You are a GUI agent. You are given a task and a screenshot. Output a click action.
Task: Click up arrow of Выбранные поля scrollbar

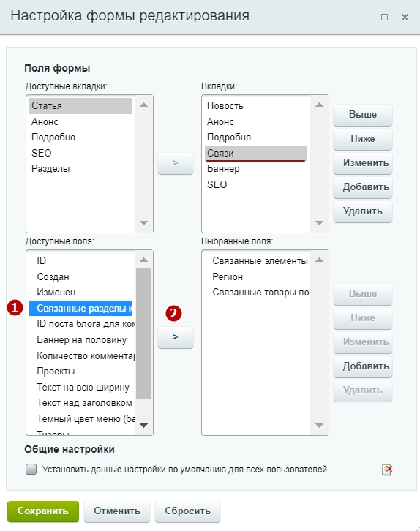(x=319, y=260)
